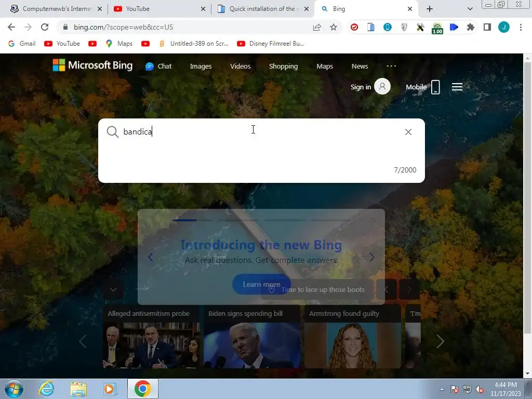
Task: Go to Bing Videos
Action: [x=240, y=66]
